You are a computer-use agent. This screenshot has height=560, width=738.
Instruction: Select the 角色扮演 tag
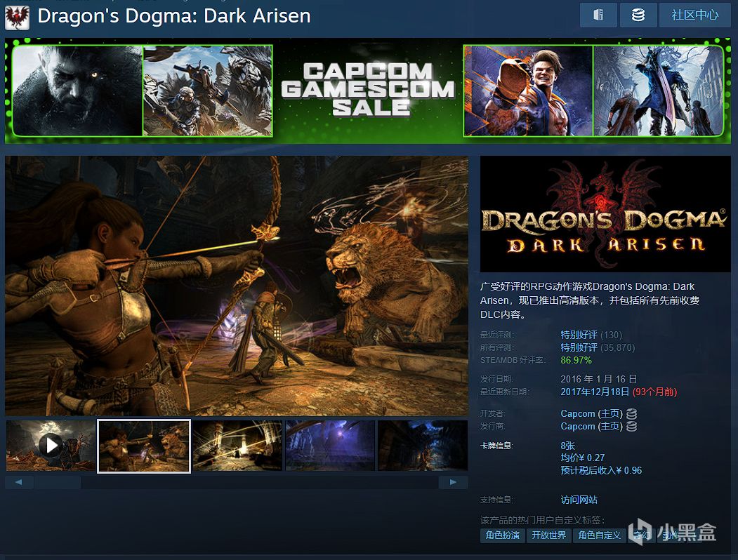[503, 535]
